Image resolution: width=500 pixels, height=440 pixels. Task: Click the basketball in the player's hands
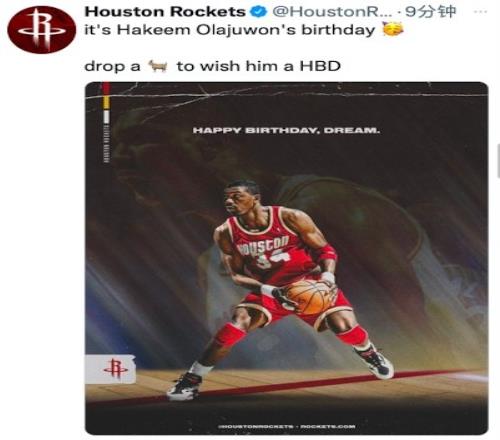pos(310,297)
